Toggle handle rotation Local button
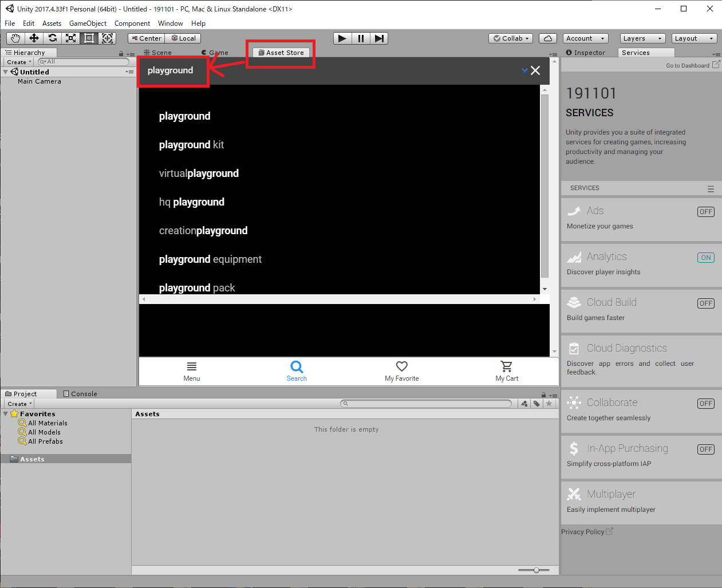Screen dimensions: 722x588 pyautogui.click(x=183, y=38)
